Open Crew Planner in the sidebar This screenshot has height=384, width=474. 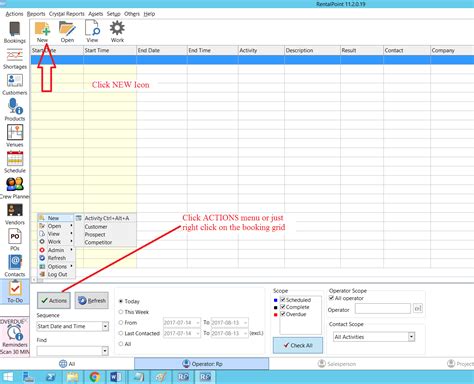15,188
